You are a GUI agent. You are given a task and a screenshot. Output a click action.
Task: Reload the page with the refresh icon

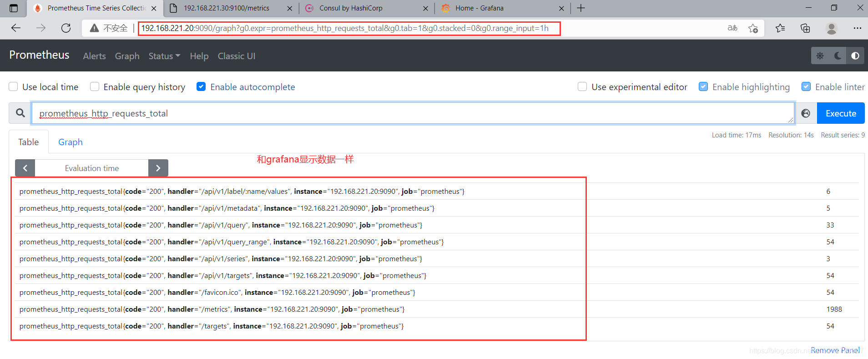66,28
